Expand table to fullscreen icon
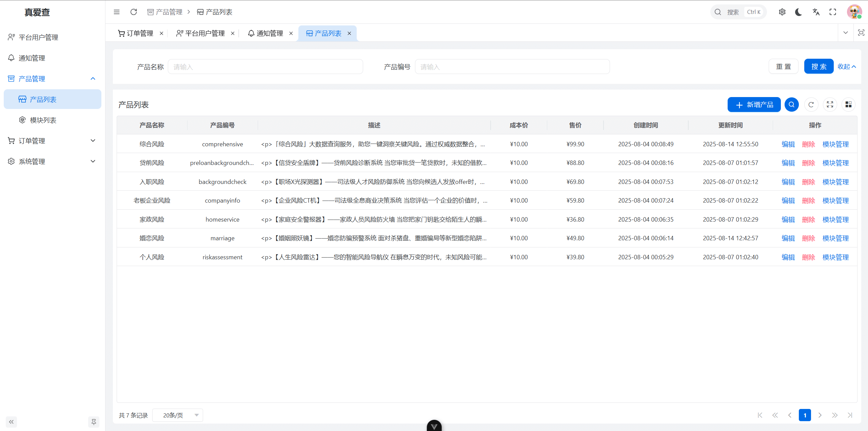The width and height of the screenshot is (868, 431). 830,105
